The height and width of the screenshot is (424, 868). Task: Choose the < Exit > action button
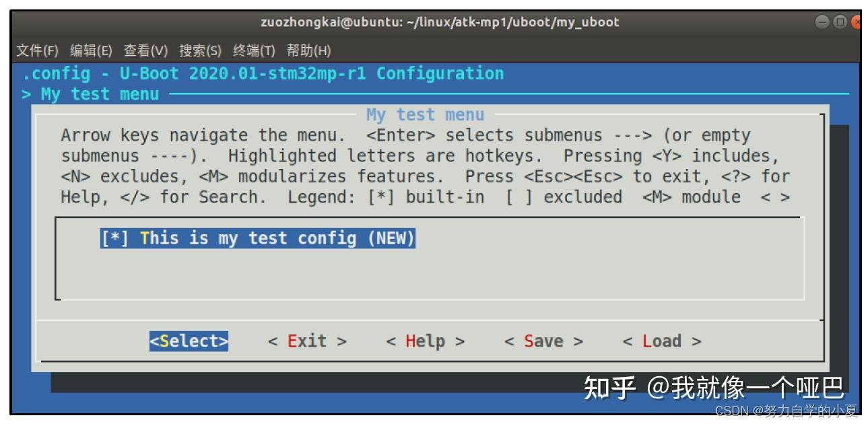[x=307, y=341]
